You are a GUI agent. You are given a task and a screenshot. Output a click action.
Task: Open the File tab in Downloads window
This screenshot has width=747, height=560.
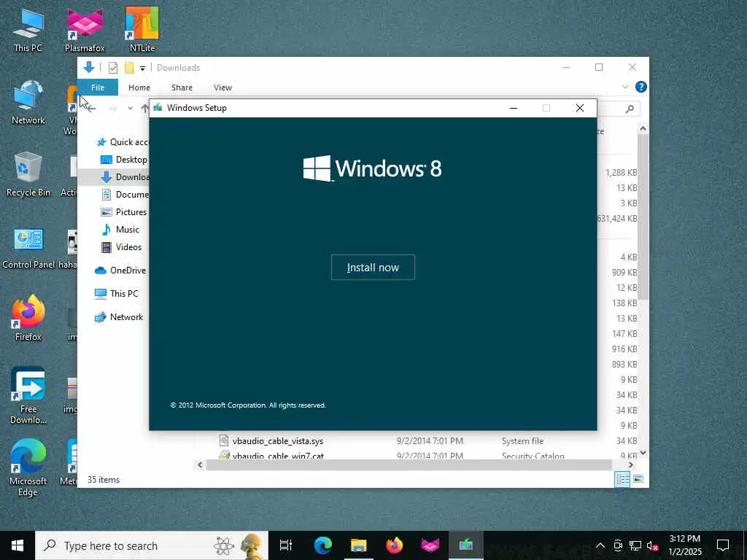coord(98,87)
